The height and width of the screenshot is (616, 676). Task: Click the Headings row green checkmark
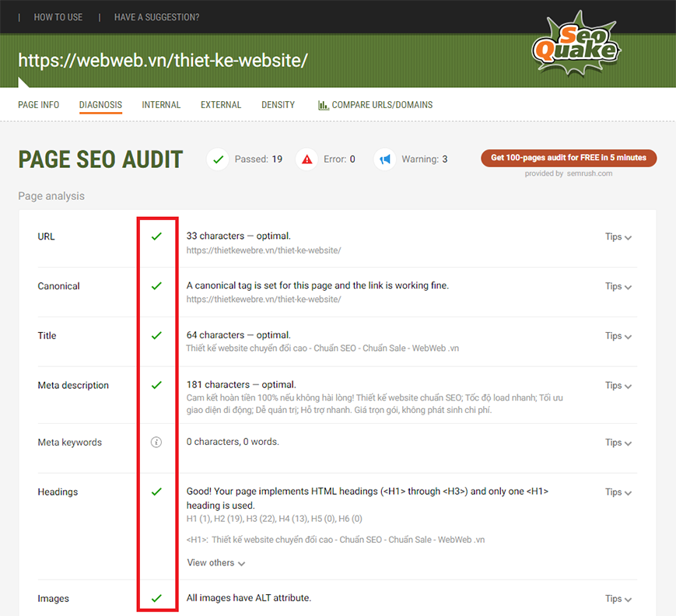coord(156,492)
